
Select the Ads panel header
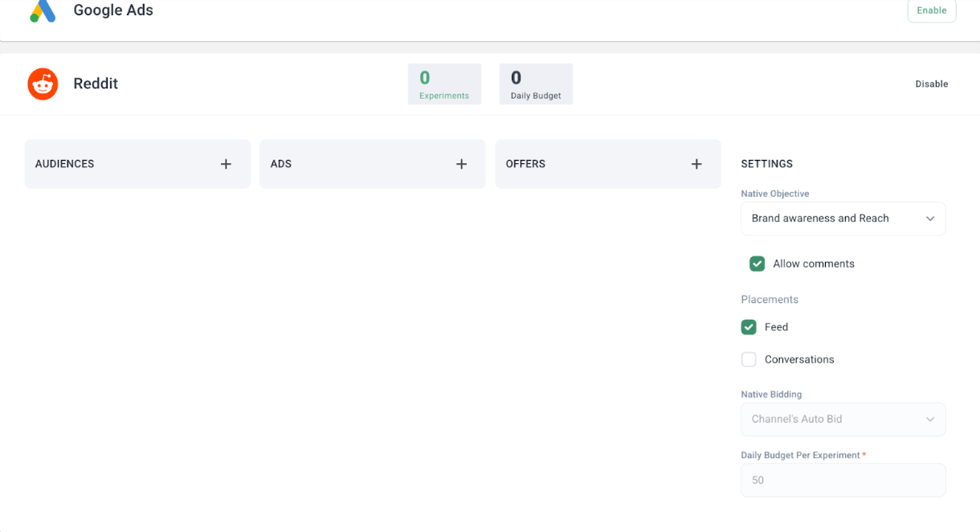[x=281, y=164]
